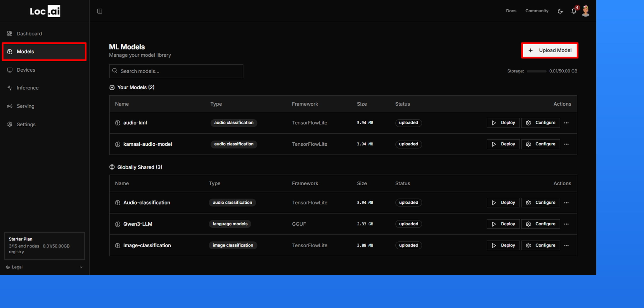Image resolution: width=644 pixels, height=308 pixels.
Task: Click the brain icon beside audio-kml
Action: tap(118, 123)
